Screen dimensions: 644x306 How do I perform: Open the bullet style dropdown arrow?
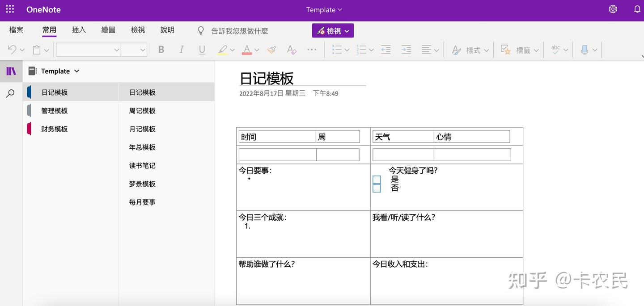click(347, 50)
